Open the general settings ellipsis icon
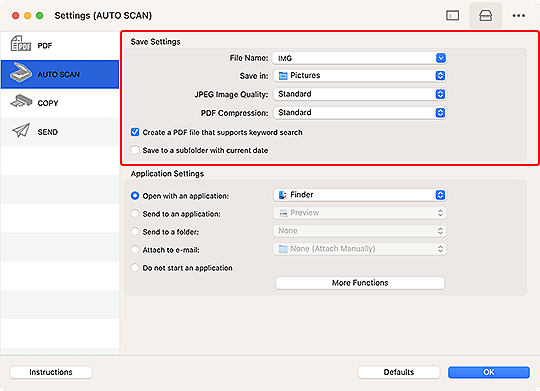The width and height of the screenshot is (540, 391). pyautogui.click(x=518, y=16)
